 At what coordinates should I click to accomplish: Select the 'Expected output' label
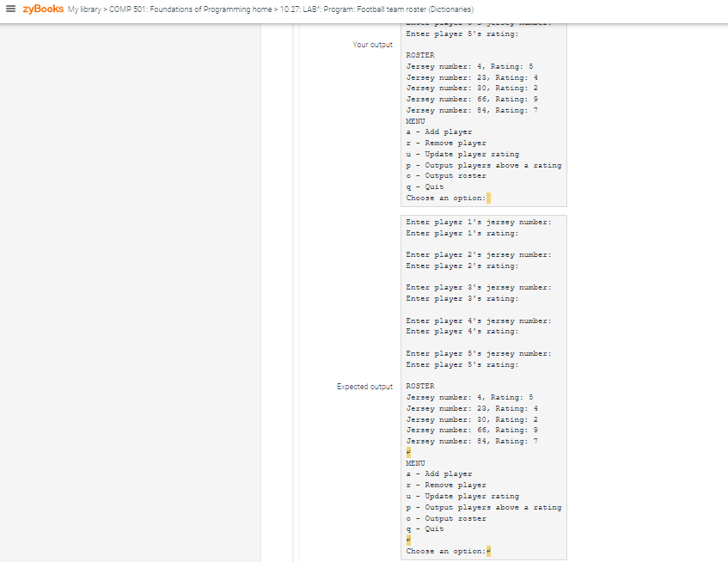coord(365,386)
